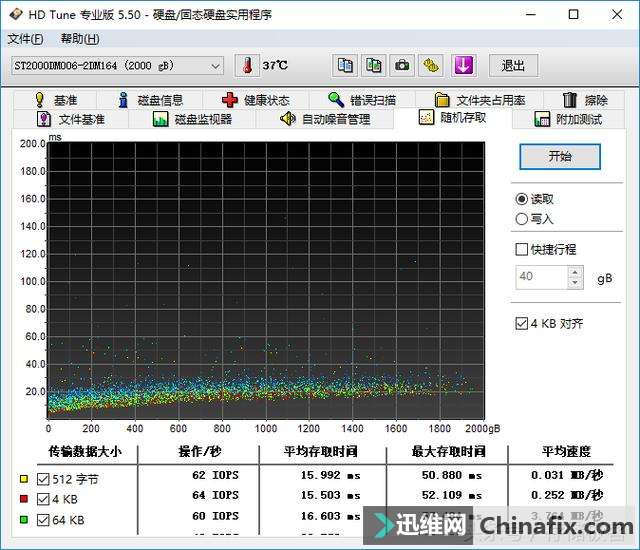
Task: Maximize the HD Tune window
Action: (x=573, y=15)
